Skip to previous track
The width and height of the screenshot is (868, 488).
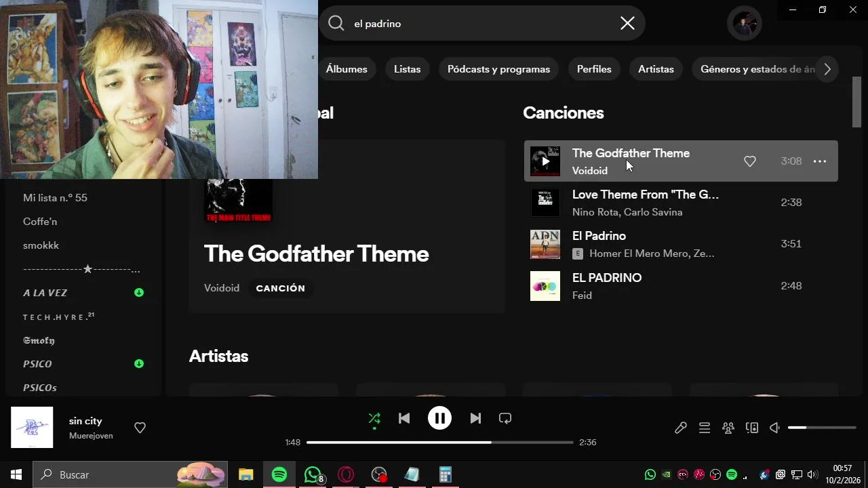[x=404, y=418]
